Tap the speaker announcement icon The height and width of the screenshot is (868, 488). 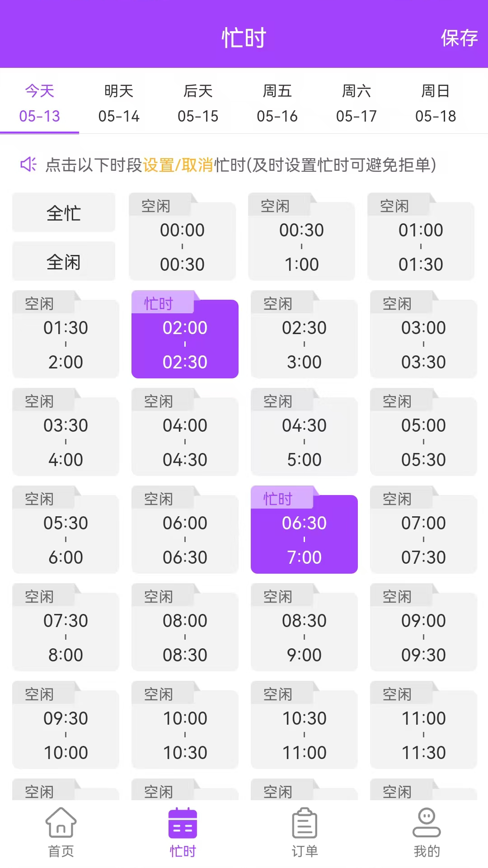28,165
